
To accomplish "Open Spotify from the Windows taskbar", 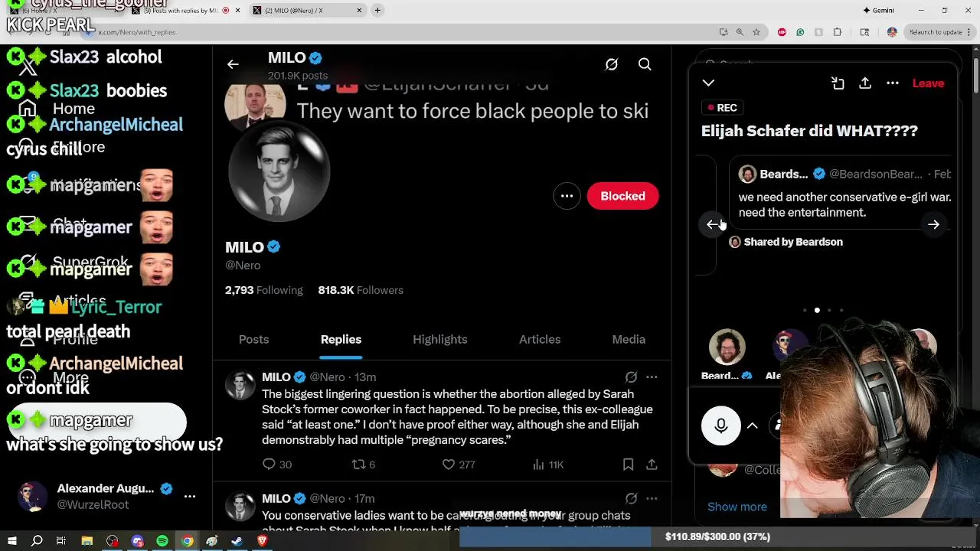I will click(x=162, y=541).
